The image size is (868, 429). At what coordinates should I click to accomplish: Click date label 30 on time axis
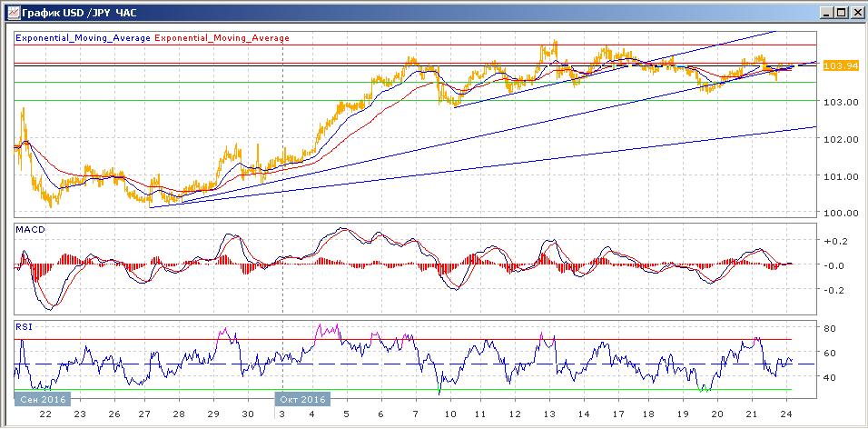248,414
